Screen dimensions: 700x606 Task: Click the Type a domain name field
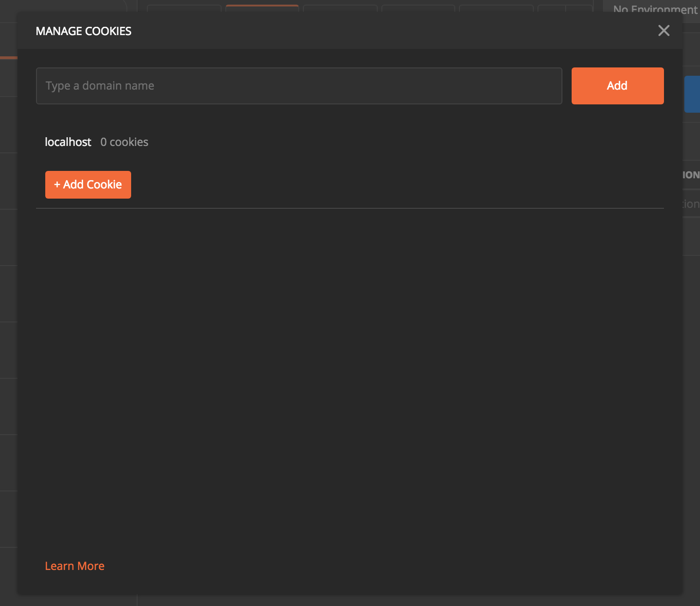[x=299, y=85]
